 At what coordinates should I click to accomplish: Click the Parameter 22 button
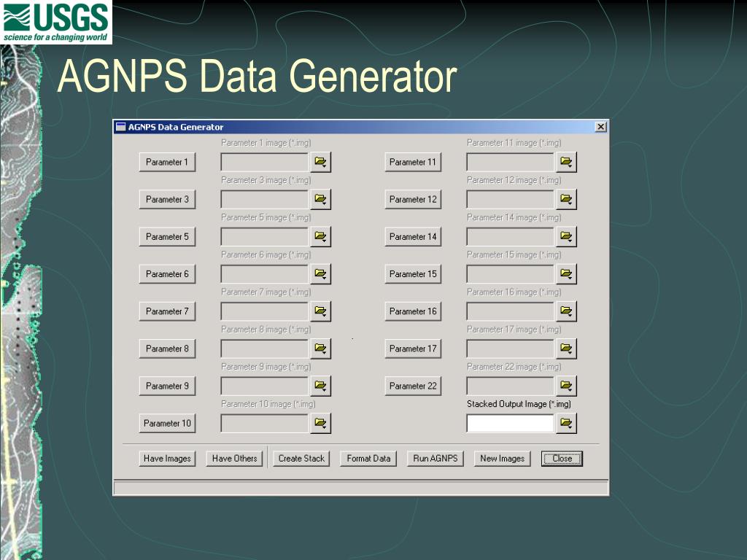point(413,386)
